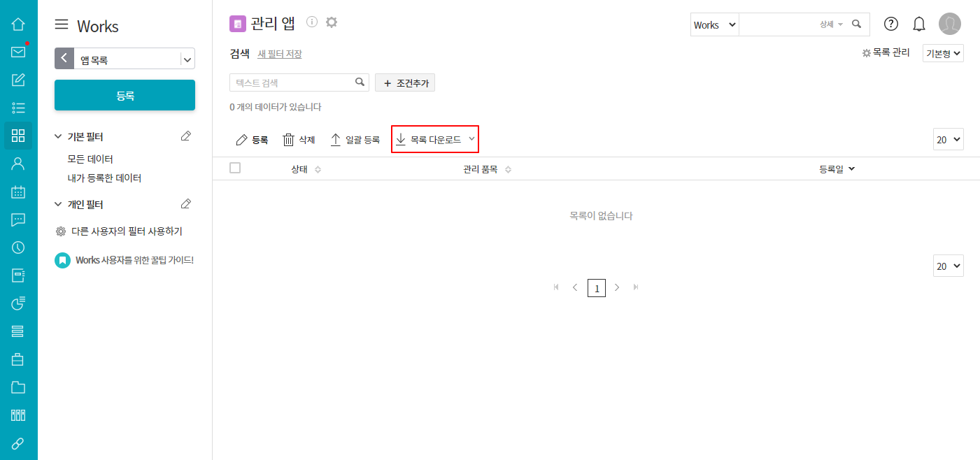Screen dimensions: 980x460
Task: Open the Mail icon in left sidebar
Action: click(18, 52)
